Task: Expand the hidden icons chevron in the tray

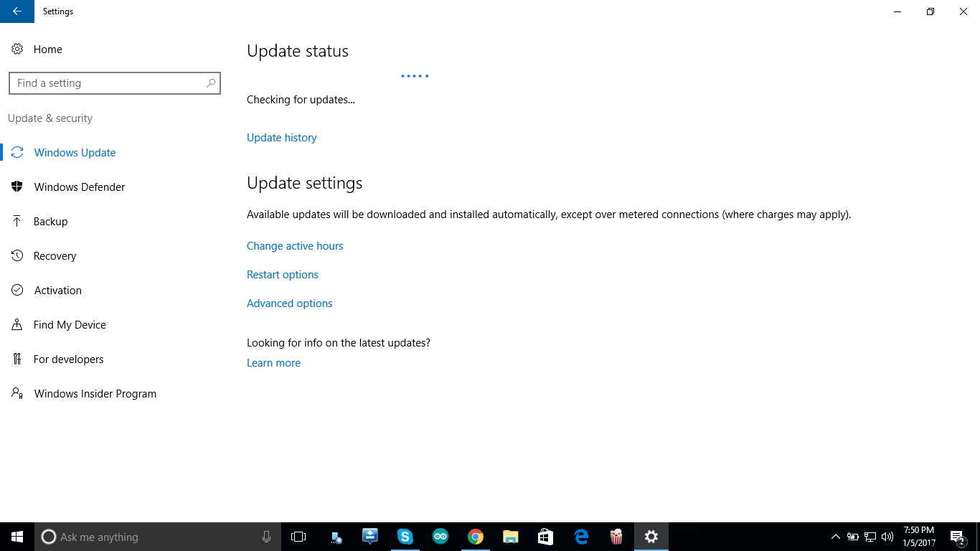Action: pos(835,537)
